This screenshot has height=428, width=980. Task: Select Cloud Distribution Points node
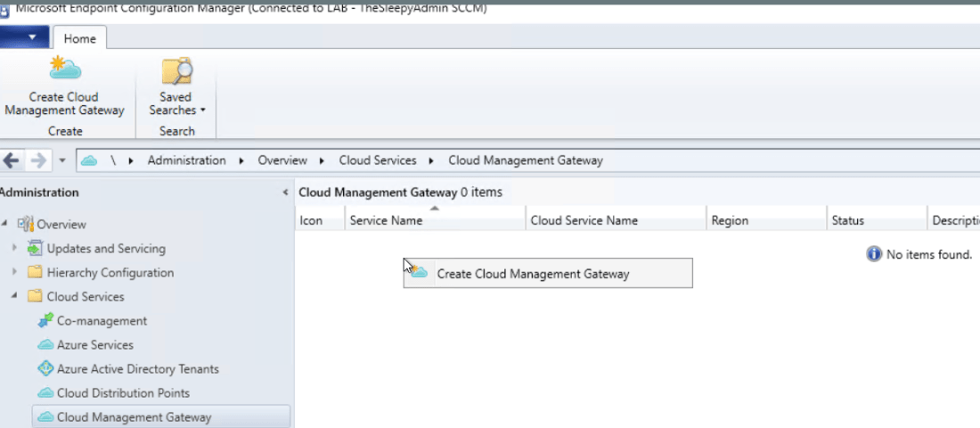point(123,393)
